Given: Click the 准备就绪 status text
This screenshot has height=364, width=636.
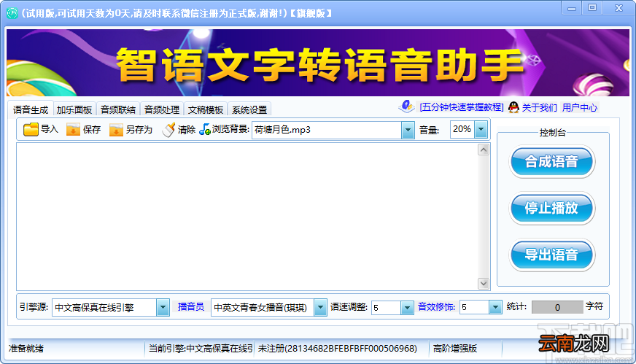Looking at the screenshot, I should 26,349.
